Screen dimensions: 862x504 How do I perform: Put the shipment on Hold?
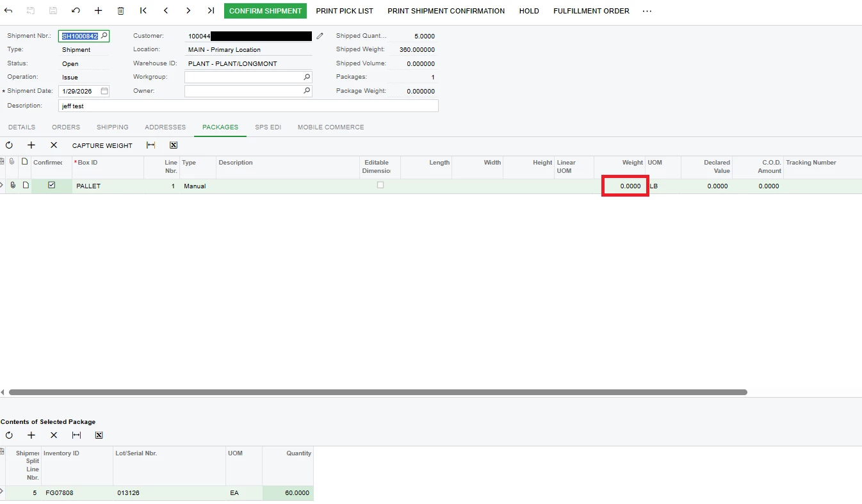point(529,11)
